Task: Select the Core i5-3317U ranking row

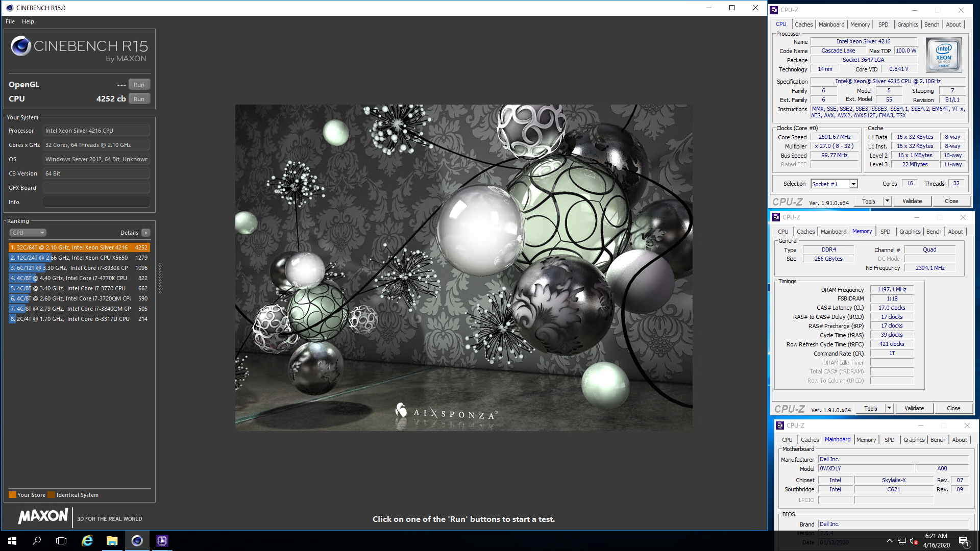Action: coord(79,319)
